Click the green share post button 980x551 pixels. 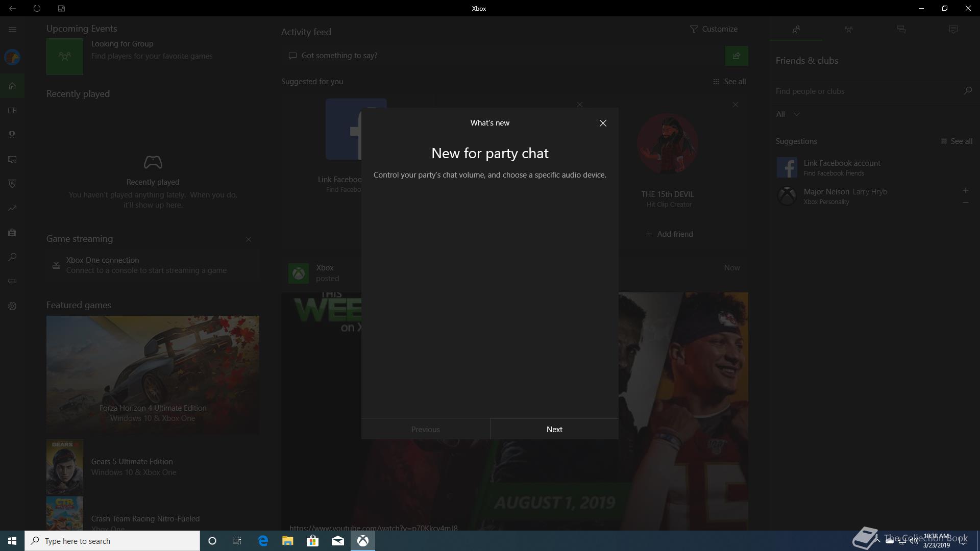click(737, 56)
